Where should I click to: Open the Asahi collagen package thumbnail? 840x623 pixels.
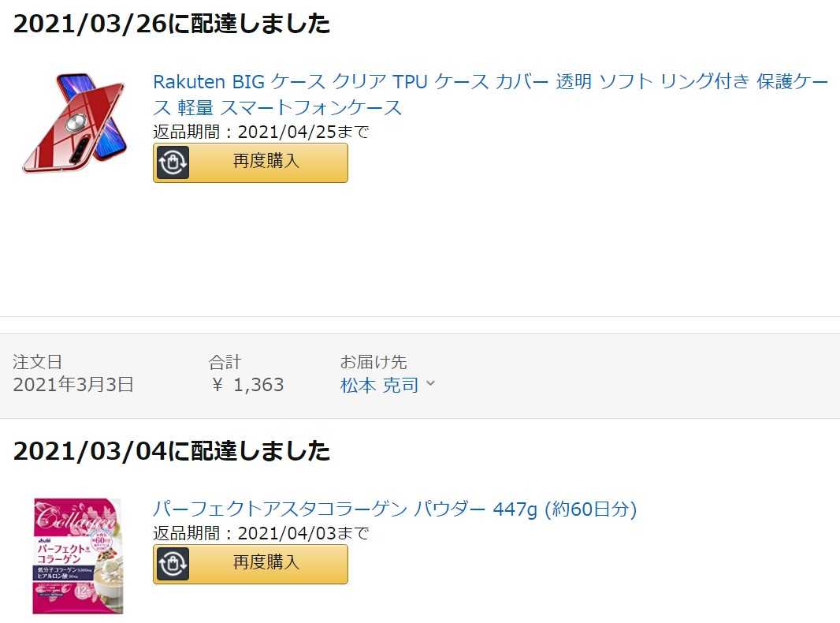pos(78,556)
